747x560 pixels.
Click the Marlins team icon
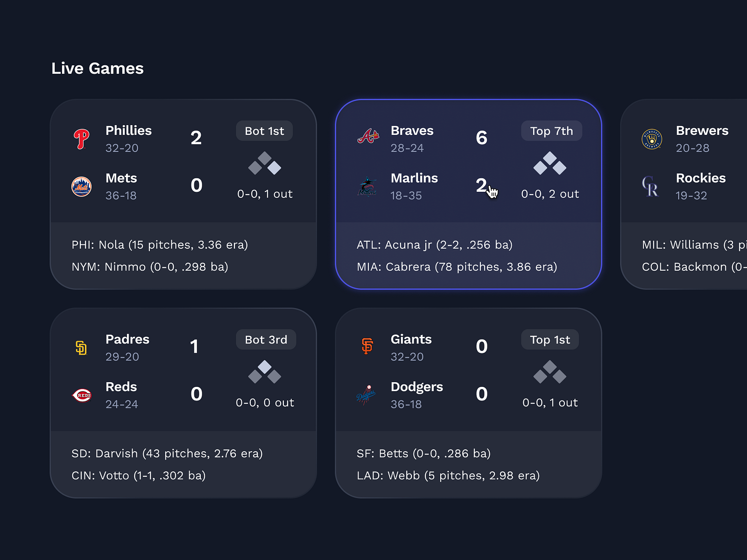point(367,186)
